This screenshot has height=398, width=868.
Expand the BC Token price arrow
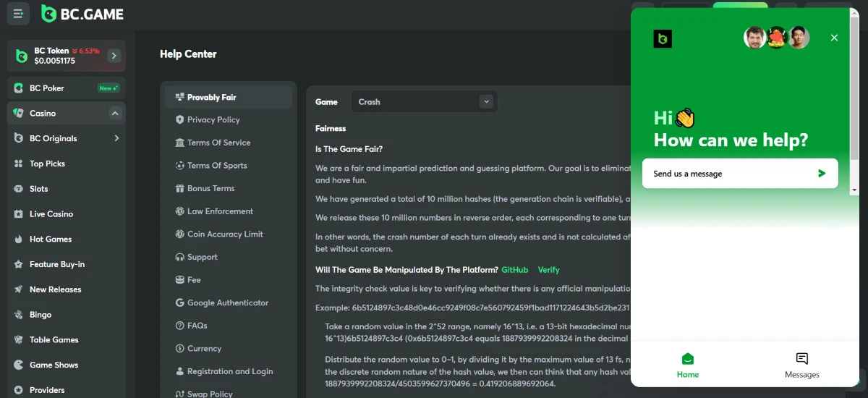(114, 56)
